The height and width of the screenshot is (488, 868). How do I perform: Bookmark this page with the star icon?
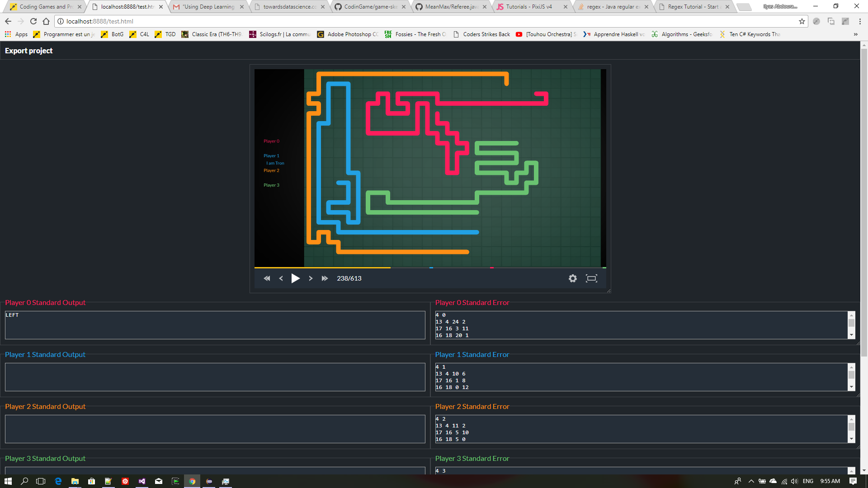[x=802, y=21]
